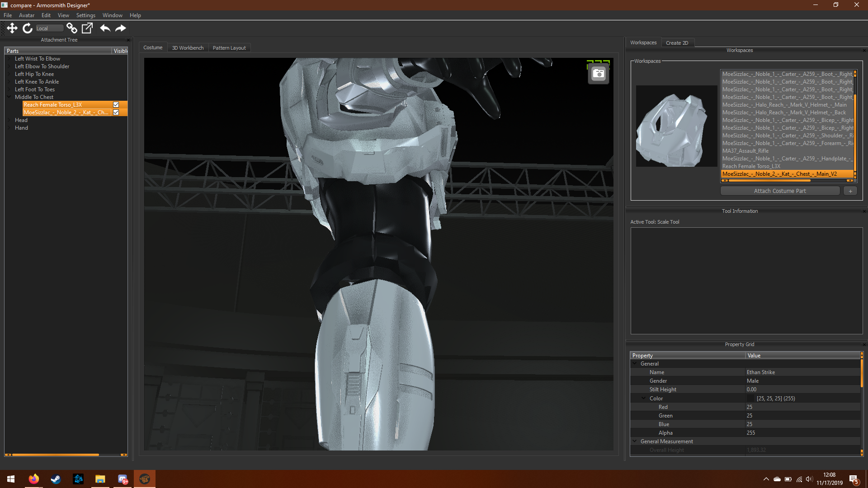
Task: Open the Edit menu
Action: click(46, 15)
